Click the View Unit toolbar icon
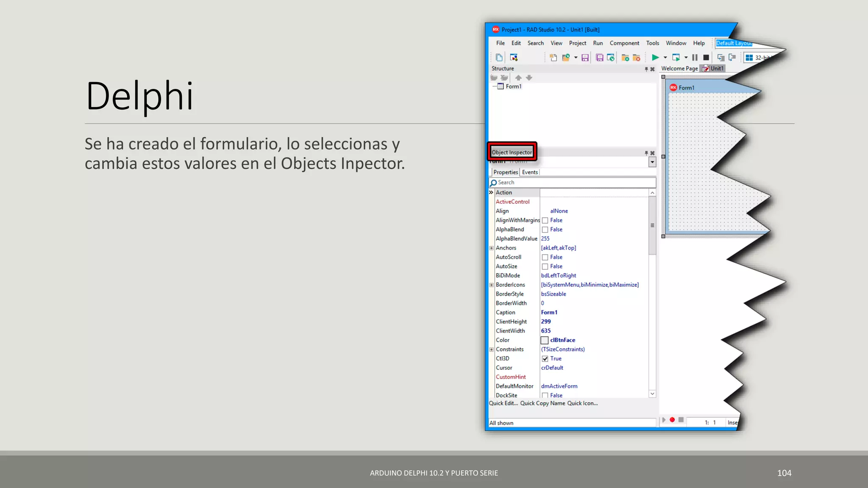This screenshot has width=868, height=488. click(499, 57)
